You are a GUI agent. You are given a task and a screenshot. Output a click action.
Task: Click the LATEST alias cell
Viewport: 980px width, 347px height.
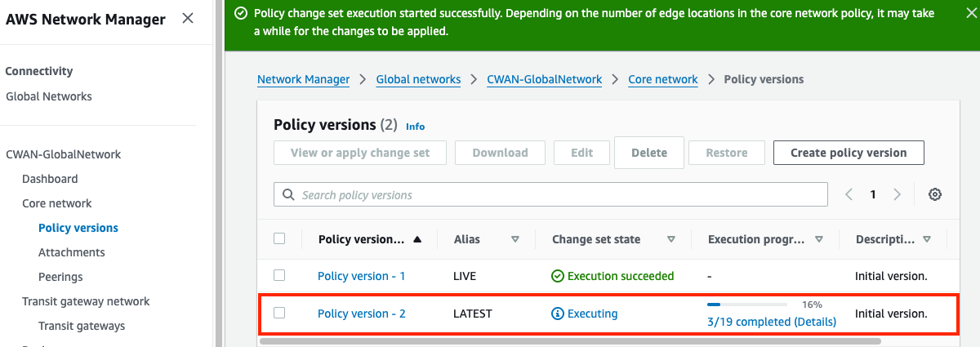473,314
